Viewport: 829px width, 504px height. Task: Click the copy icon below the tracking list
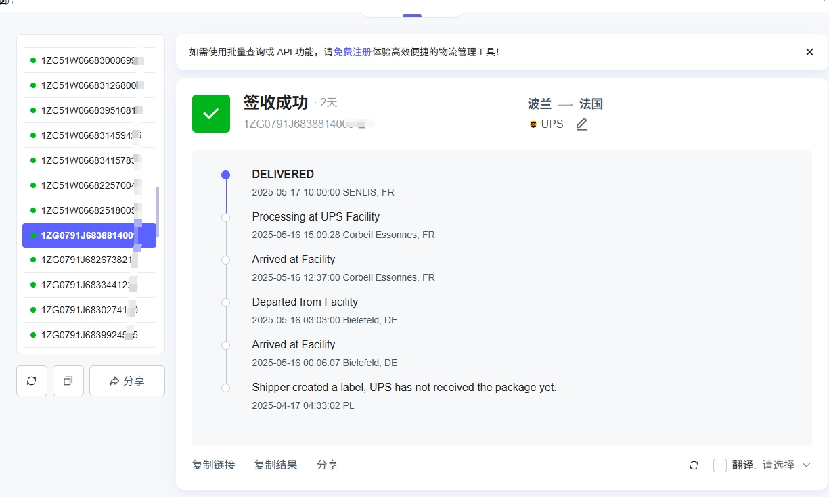point(68,381)
